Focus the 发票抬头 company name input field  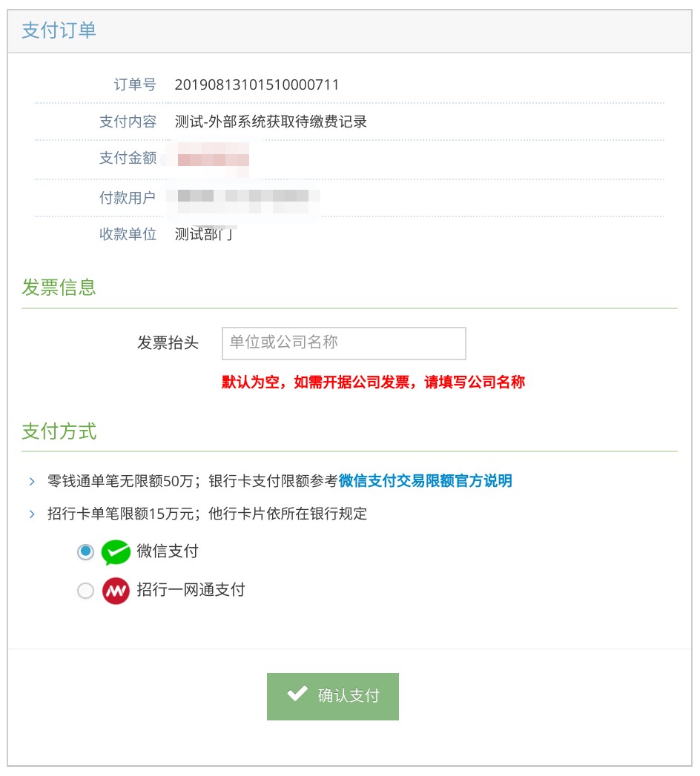(x=343, y=343)
